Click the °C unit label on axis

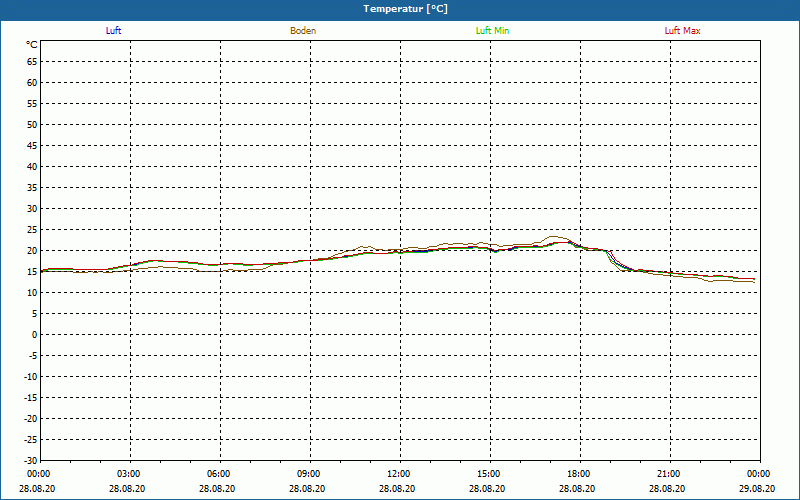tap(32, 45)
